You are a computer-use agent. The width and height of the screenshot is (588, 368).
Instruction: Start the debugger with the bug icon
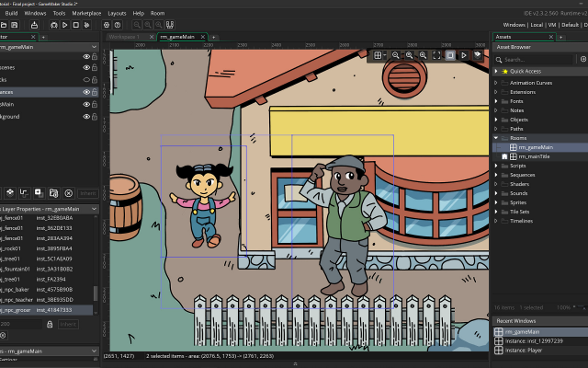[x=54, y=25]
